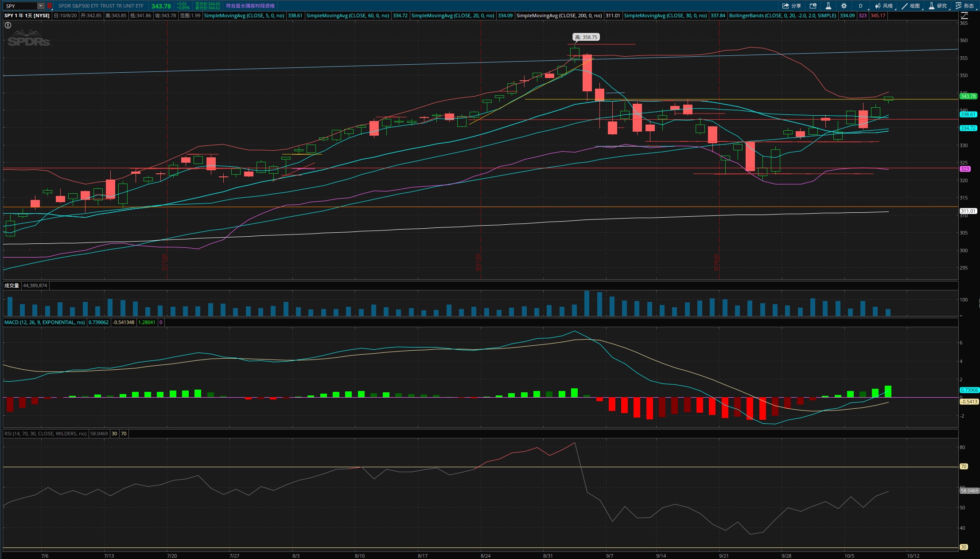Screen dimensions: 980x559
Task: Open the D timeframe dropdown
Action: pyautogui.click(x=860, y=6)
